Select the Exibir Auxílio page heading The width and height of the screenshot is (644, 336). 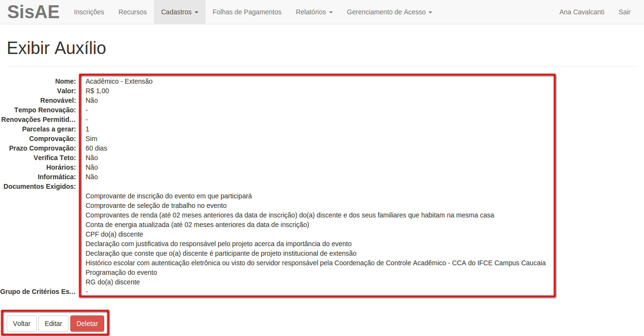pyautogui.click(x=56, y=48)
